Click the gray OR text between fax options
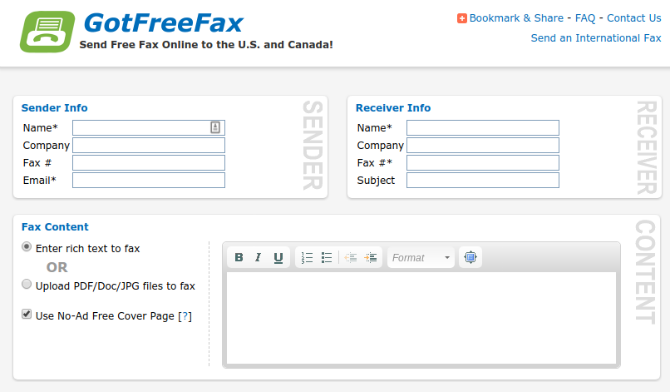 [57, 267]
